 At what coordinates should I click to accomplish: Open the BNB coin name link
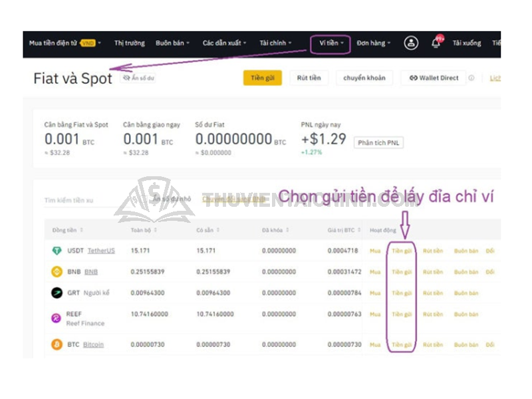click(x=91, y=272)
